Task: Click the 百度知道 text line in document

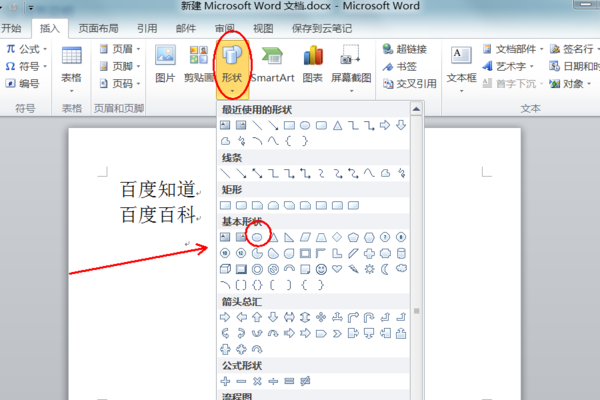Action: pyautogui.click(x=158, y=189)
